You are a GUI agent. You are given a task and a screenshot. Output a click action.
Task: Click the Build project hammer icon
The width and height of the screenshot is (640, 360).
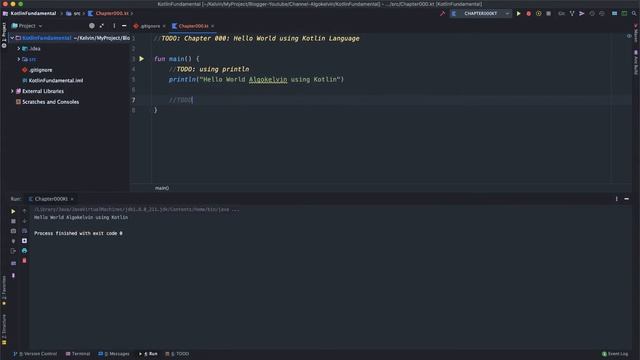tap(442, 13)
